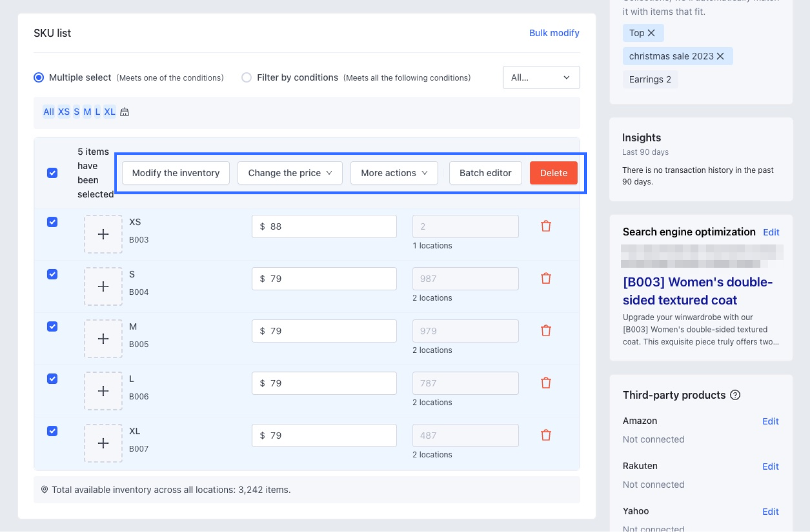Remove the Top tag with its X
The height and width of the screenshot is (532, 810).
pyautogui.click(x=651, y=33)
